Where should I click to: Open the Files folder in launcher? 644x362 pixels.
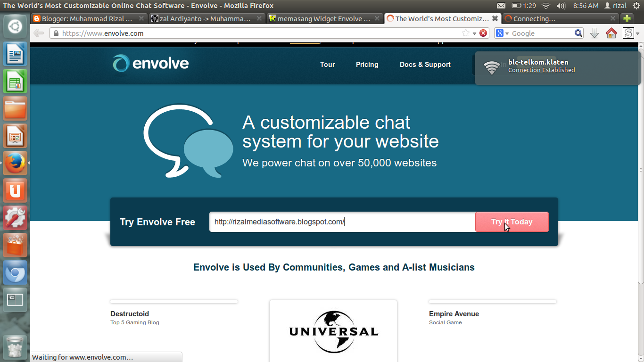[x=15, y=108]
